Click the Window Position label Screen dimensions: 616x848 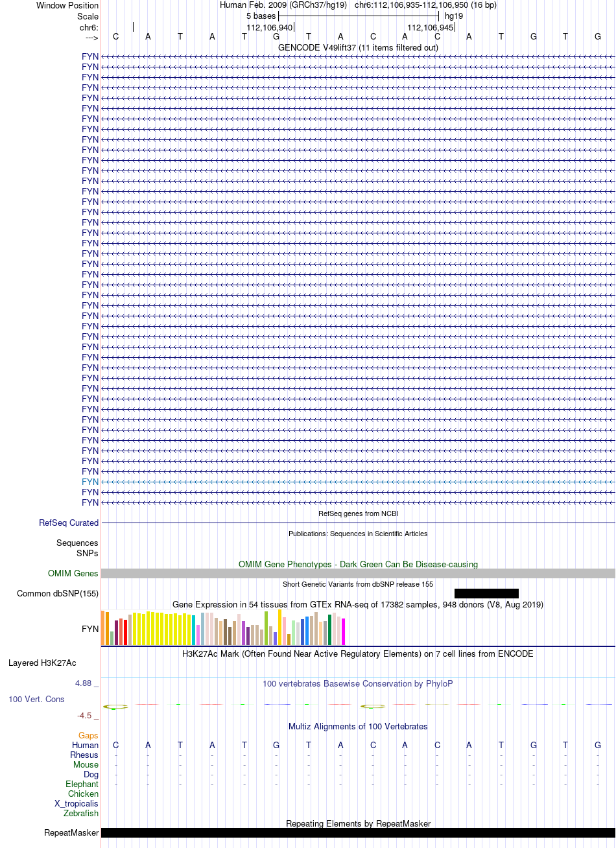(x=67, y=5)
